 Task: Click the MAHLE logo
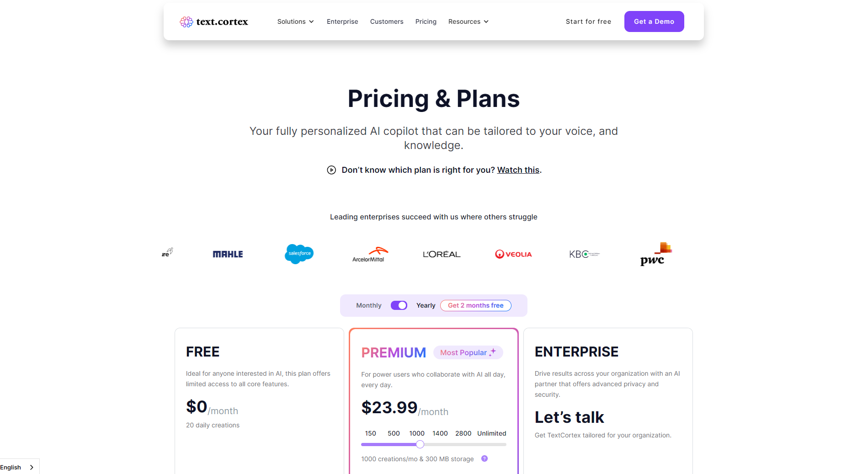pyautogui.click(x=228, y=254)
